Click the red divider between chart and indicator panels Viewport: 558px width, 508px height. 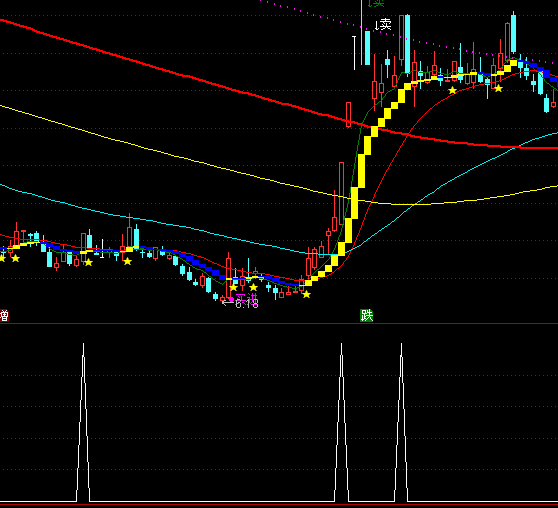tap(279, 324)
